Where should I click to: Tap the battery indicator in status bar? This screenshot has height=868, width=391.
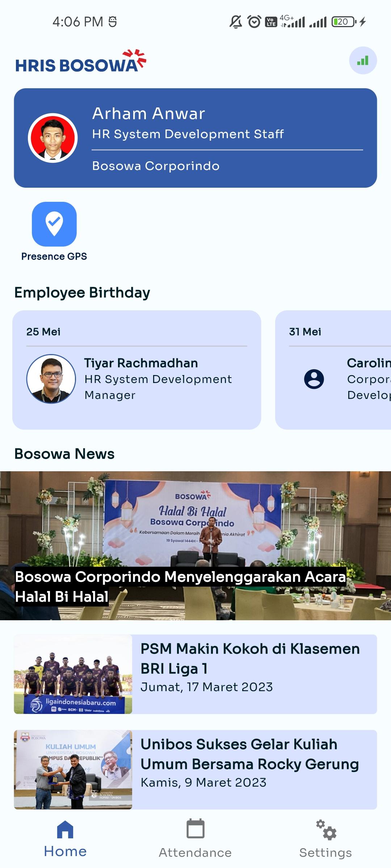coord(344,22)
